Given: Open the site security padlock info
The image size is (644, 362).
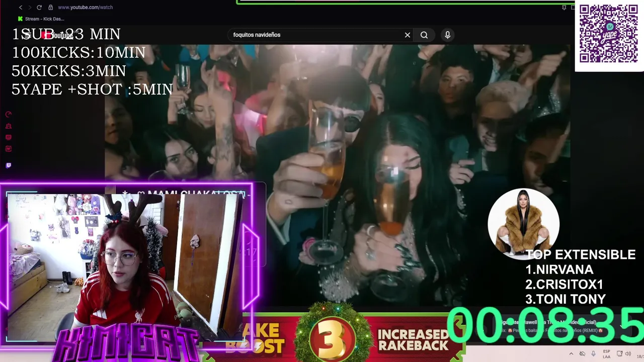Looking at the screenshot, I should click(x=50, y=8).
